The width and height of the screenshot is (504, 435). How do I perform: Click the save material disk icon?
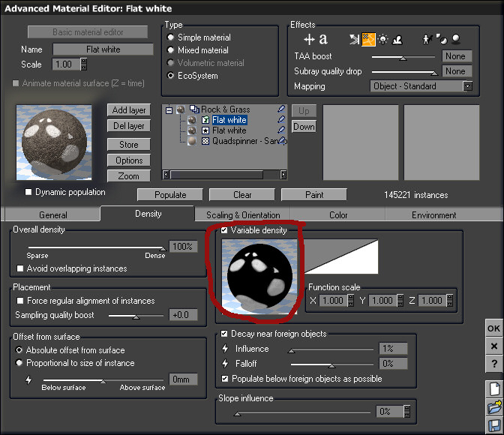pos(494,426)
